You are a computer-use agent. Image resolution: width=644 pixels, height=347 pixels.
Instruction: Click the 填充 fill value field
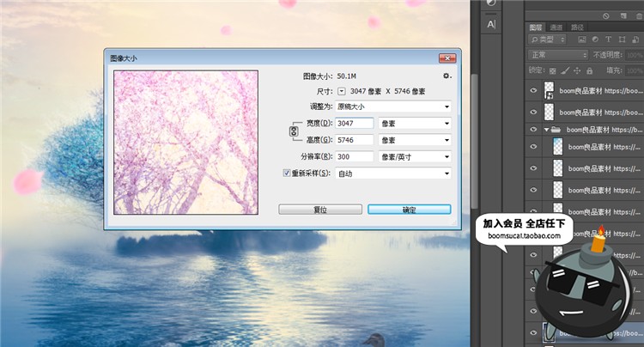coord(635,71)
